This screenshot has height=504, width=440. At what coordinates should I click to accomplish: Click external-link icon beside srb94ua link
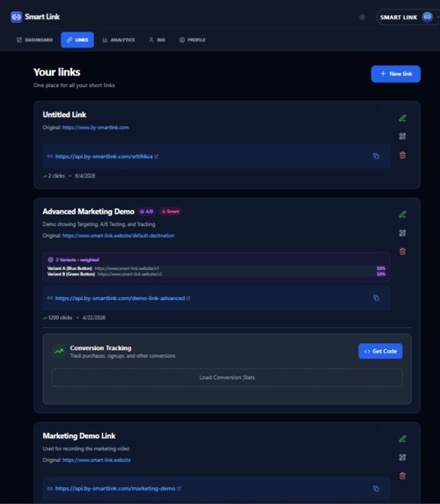157,157
